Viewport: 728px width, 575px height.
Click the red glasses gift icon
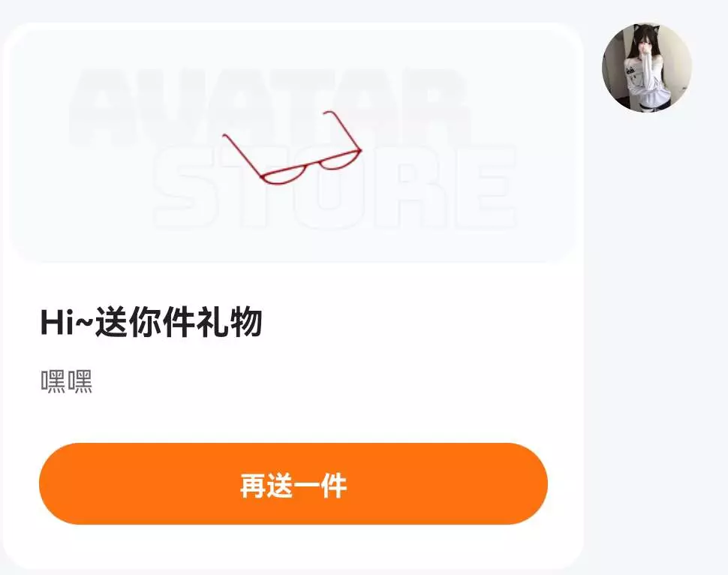coord(293,149)
